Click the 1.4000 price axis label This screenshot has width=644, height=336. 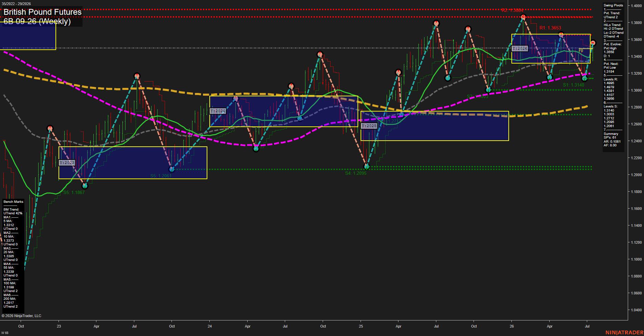636,6
